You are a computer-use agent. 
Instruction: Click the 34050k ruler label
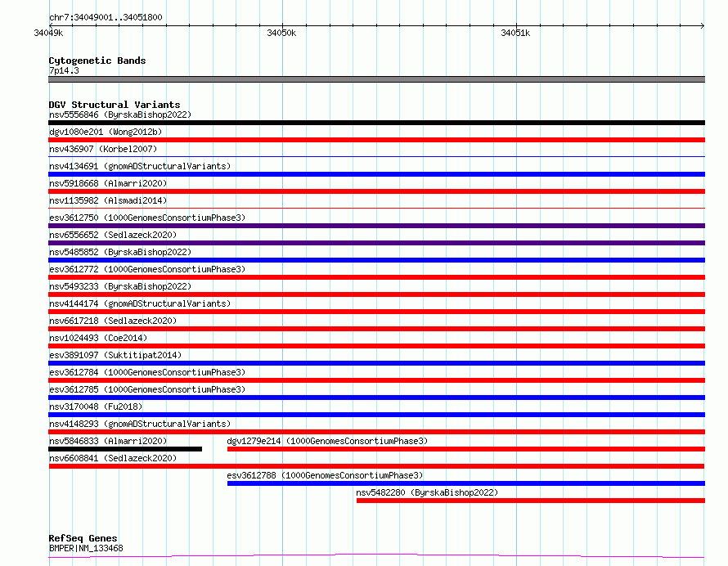click(x=281, y=33)
